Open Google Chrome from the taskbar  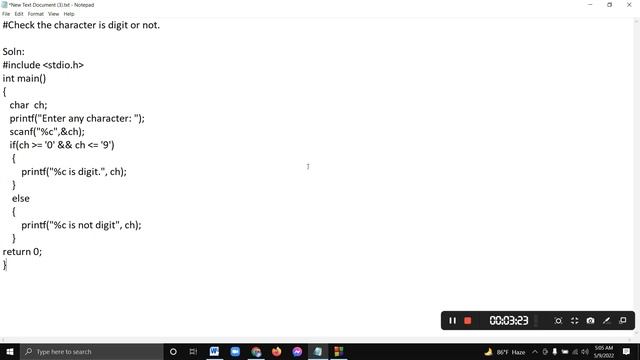point(256,351)
